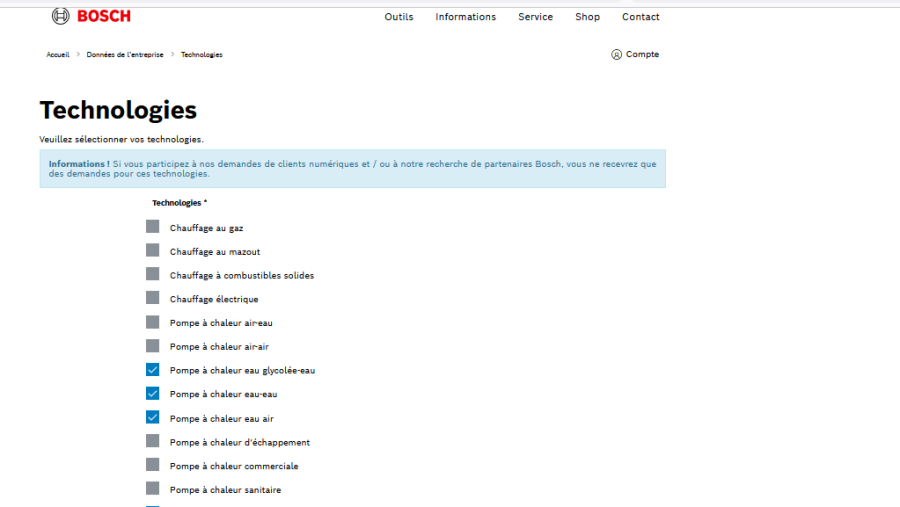Open the Outils menu
The height and width of the screenshot is (507, 900).
tap(399, 17)
